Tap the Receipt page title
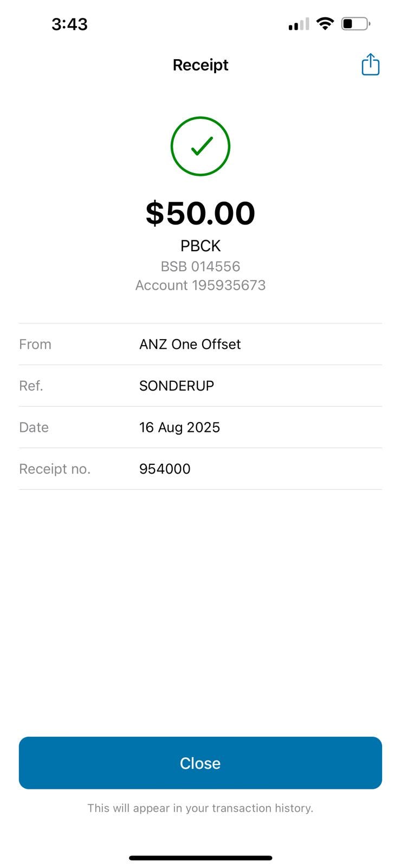Image resolution: width=401 pixels, height=868 pixels. (200, 65)
